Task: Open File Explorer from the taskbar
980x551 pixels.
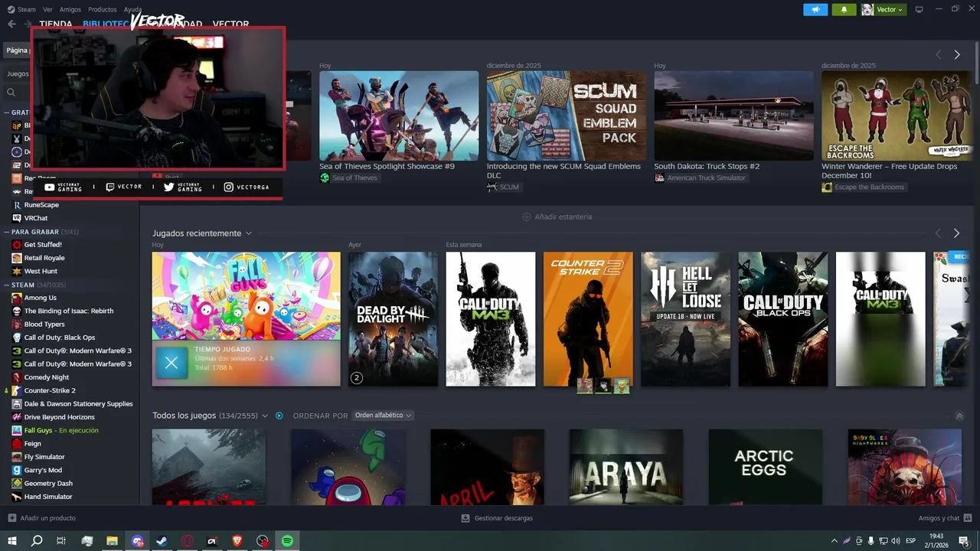Action: click(112, 541)
